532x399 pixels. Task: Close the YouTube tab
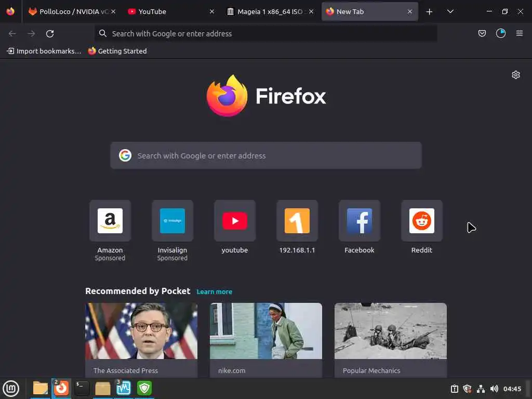pos(212,11)
